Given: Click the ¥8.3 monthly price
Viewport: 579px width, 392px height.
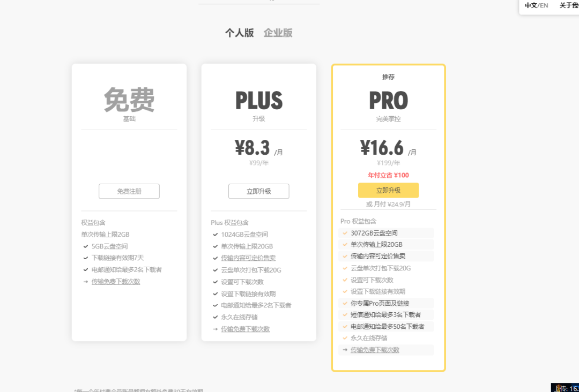Looking at the screenshot, I should tap(253, 148).
